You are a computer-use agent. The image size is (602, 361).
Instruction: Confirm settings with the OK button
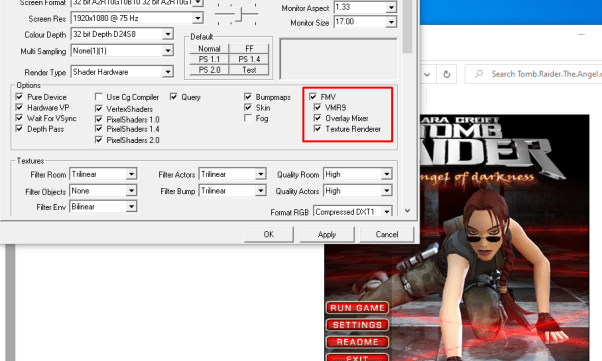[x=269, y=234]
